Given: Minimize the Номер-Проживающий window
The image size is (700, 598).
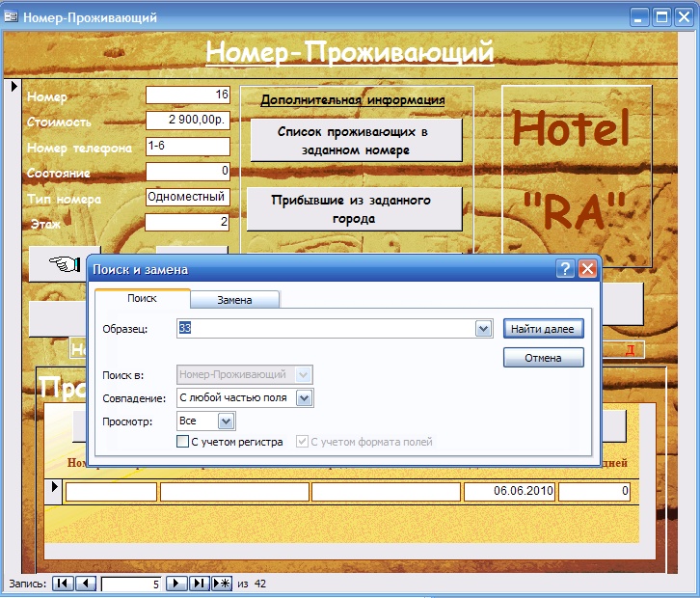Looking at the screenshot, I should click(639, 17).
